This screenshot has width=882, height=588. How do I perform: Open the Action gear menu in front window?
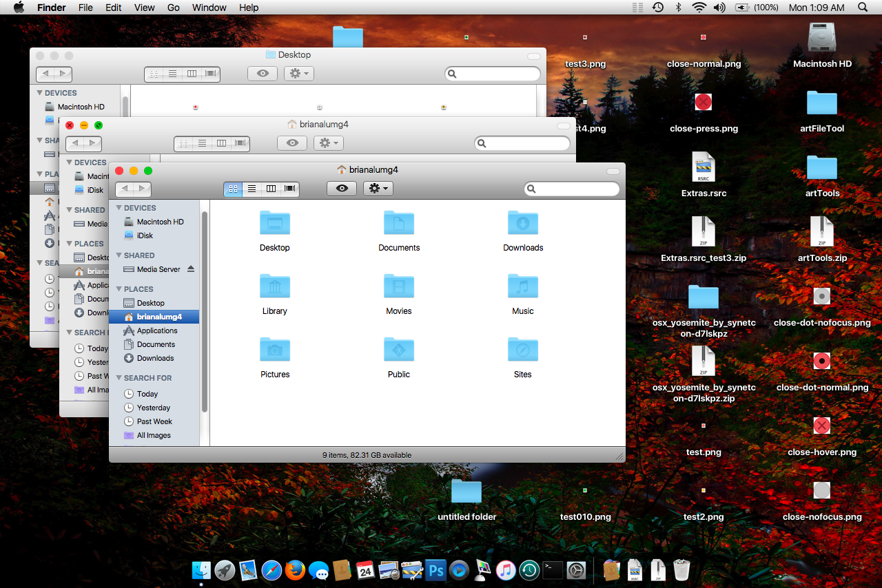pos(378,189)
